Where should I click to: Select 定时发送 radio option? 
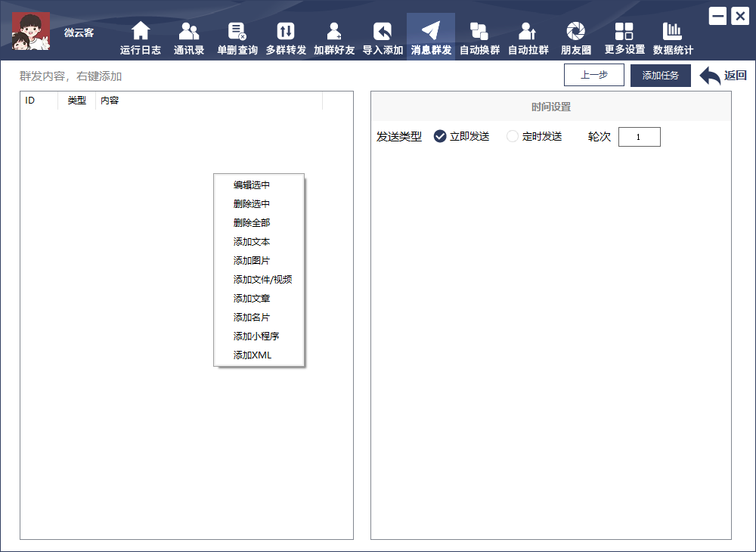(513, 136)
